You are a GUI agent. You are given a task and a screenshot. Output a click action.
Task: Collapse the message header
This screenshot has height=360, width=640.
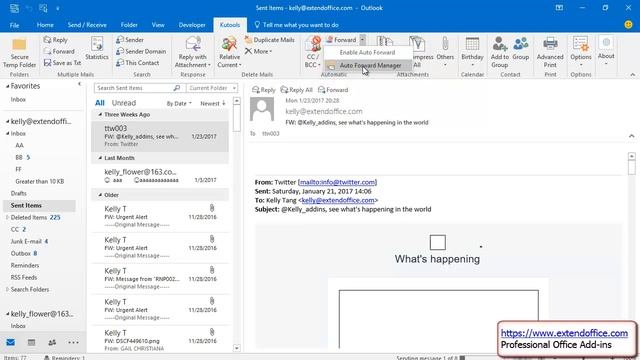(x=632, y=136)
